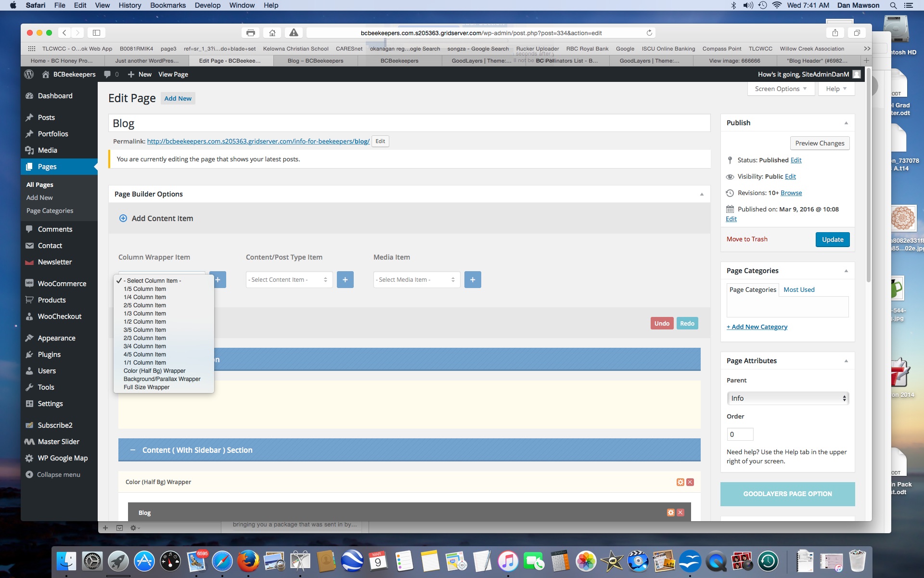Click the blue Update button
The width and height of the screenshot is (924, 578).
[x=832, y=239]
